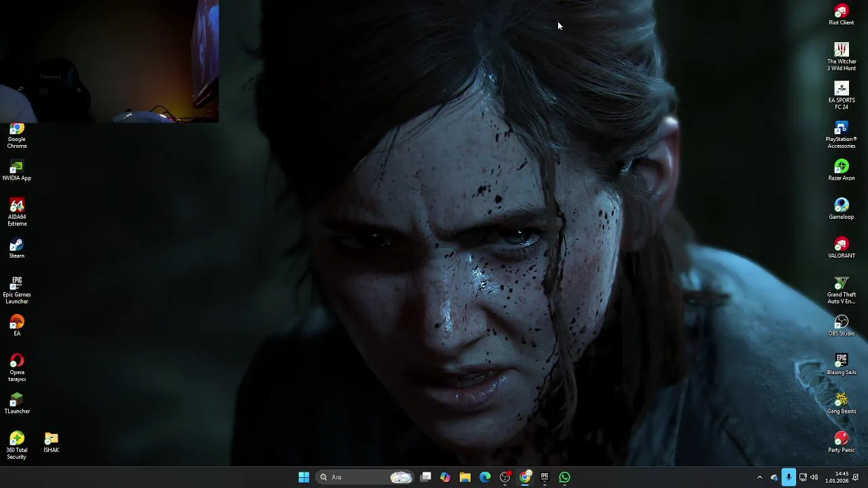Viewport: 868px width, 488px height.
Task: Select the NVIDIA App desktop icon
Action: pyautogui.click(x=17, y=170)
